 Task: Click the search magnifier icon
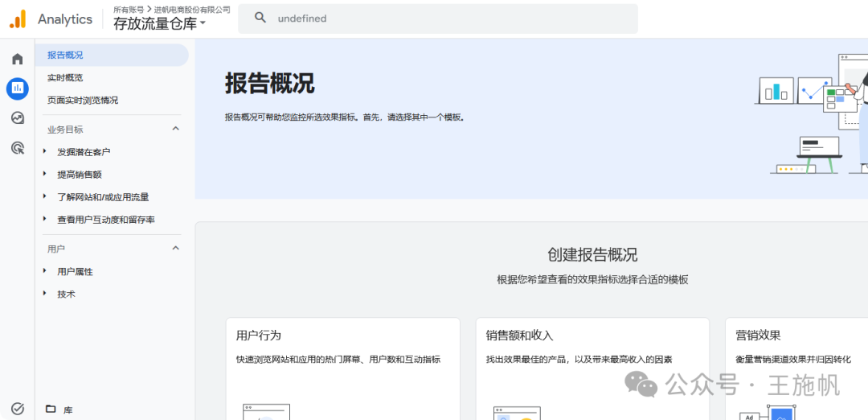(x=260, y=18)
